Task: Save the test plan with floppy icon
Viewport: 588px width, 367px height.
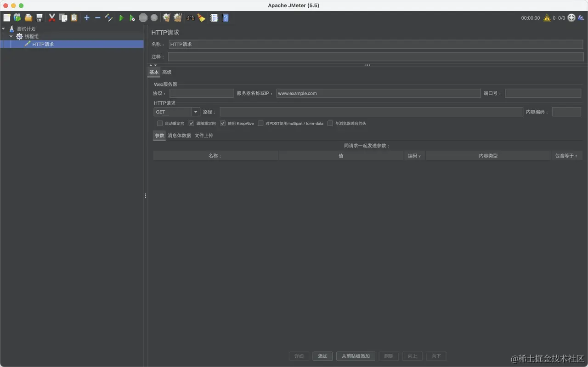Action: tap(40, 18)
